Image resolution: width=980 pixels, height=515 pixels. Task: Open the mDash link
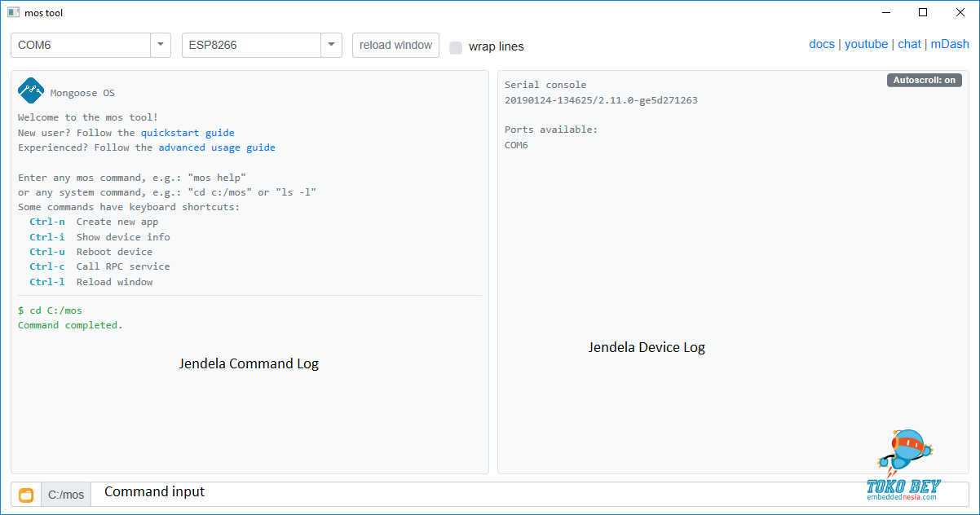point(950,44)
